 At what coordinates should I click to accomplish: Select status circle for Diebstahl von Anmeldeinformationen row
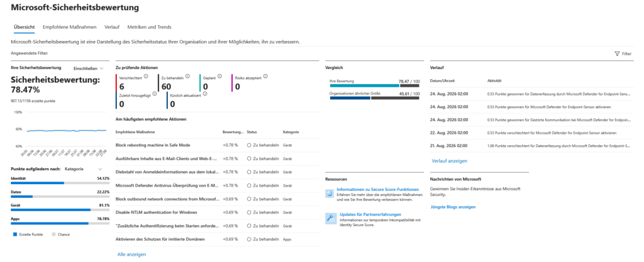(249, 172)
